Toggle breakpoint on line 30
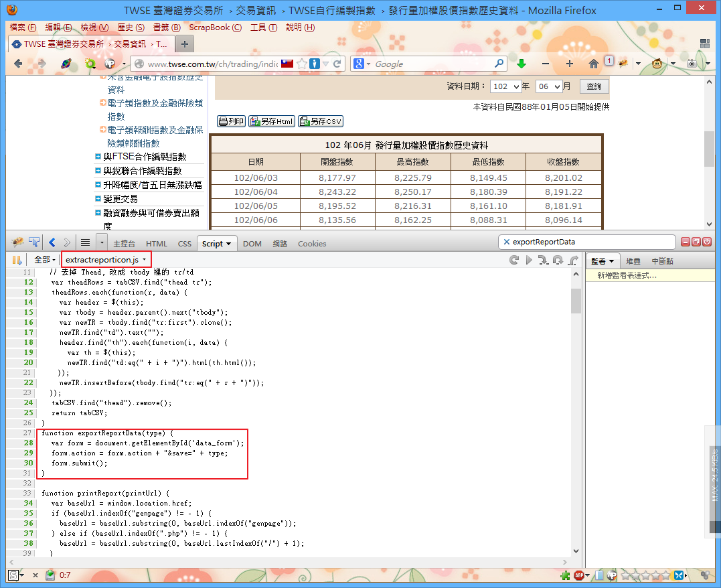This screenshot has height=588, width=721. click(x=29, y=463)
